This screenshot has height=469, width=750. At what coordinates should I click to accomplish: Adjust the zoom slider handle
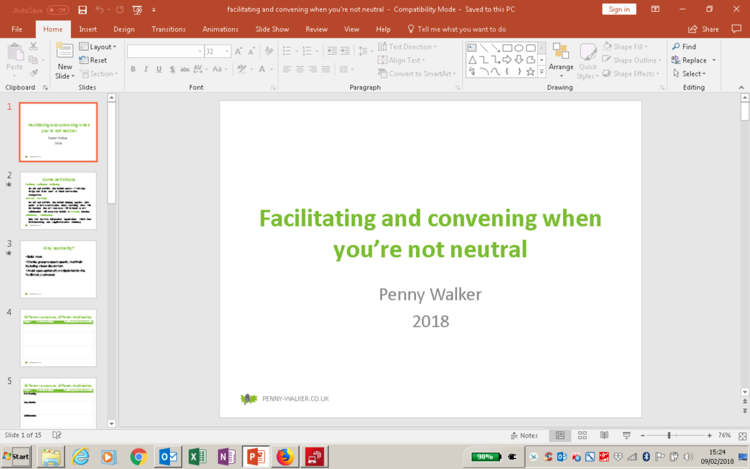coord(669,435)
